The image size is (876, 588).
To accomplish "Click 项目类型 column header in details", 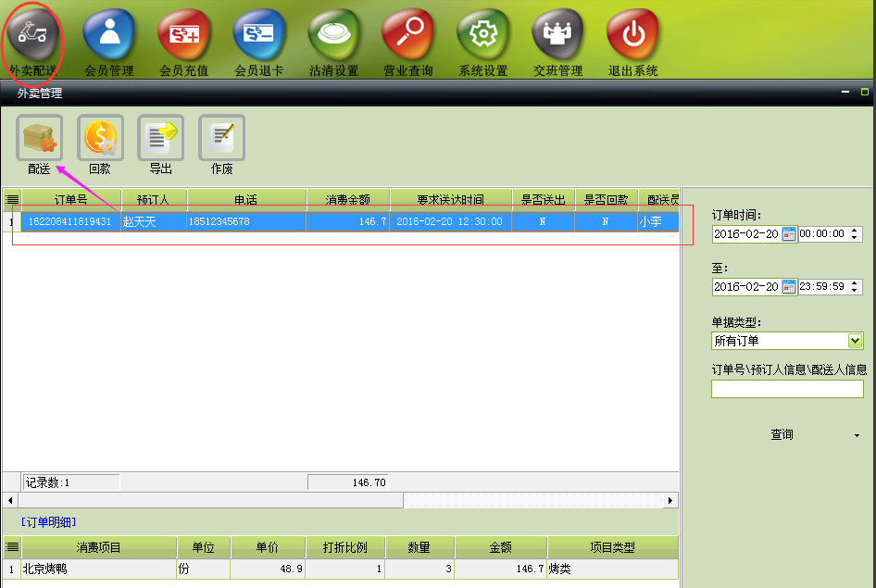I will point(612,547).
